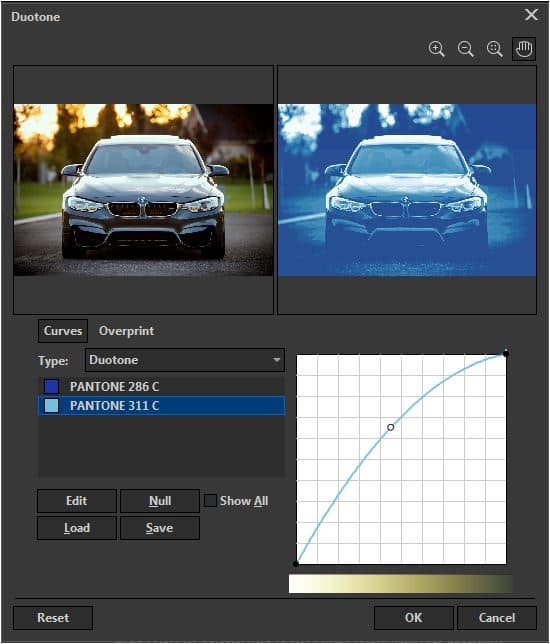Select the zoom in magnifier icon
Image resolution: width=550 pixels, height=644 pixels.
(x=436, y=49)
